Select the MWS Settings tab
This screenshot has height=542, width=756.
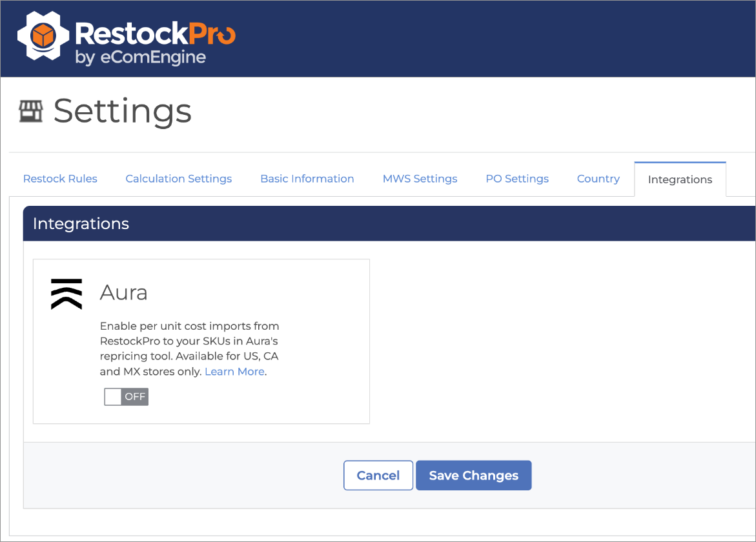tap(420, 179)
